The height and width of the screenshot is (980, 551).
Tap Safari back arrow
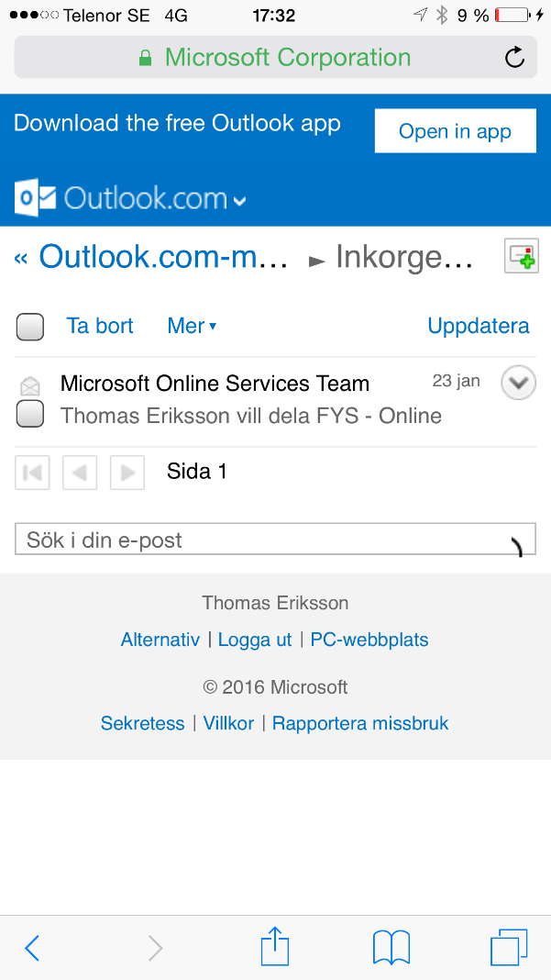point(32,948)
